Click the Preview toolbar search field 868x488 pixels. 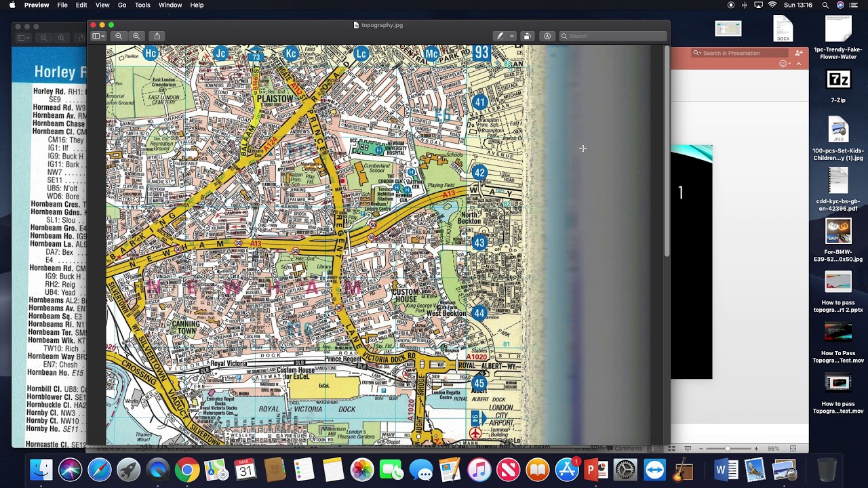pos(613,36)
